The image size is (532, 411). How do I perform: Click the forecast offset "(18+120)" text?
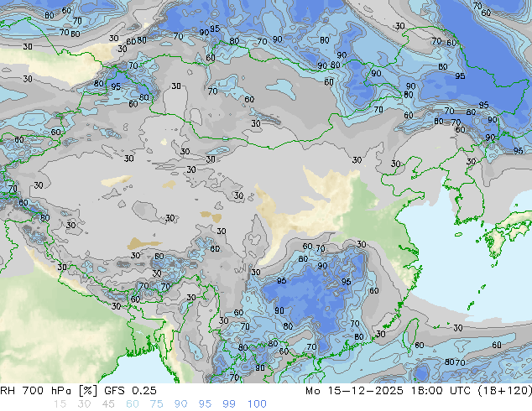(504, 391)
